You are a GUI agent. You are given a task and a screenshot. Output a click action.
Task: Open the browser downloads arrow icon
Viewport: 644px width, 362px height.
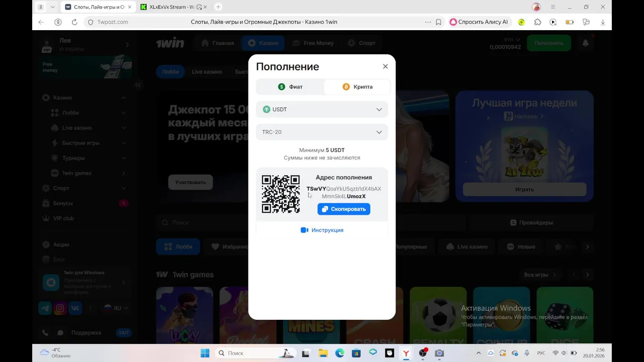603,22
